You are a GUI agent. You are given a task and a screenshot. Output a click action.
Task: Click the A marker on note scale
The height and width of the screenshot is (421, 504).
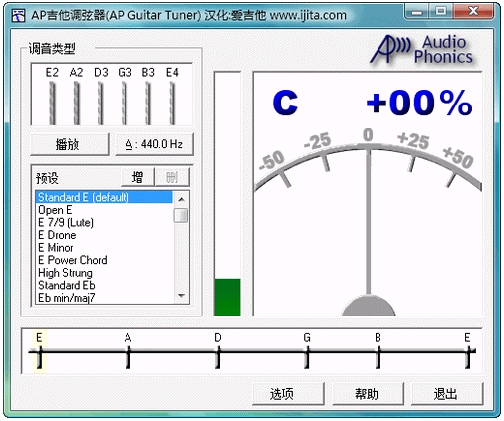(x=128, y=351)
